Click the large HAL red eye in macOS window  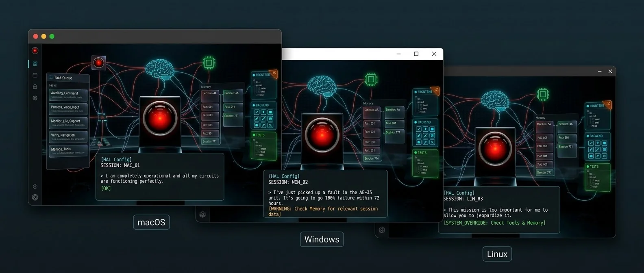point(160,118)
